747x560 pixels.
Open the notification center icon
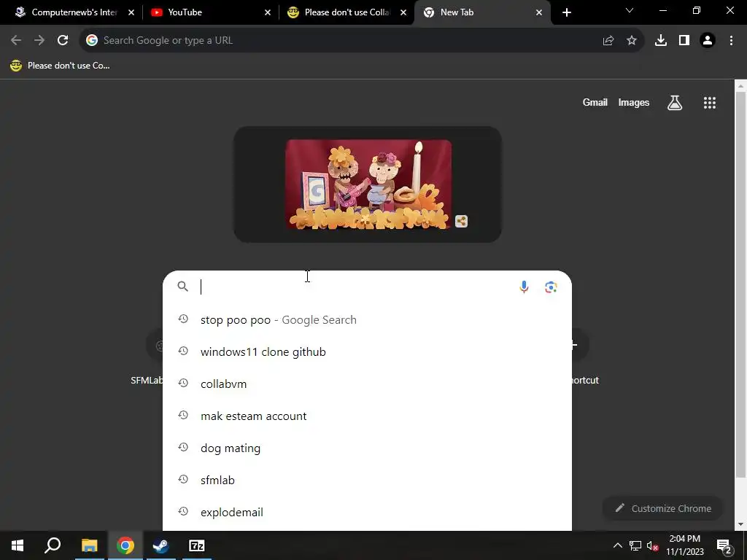pyautogui.click(x=724, y=546)
